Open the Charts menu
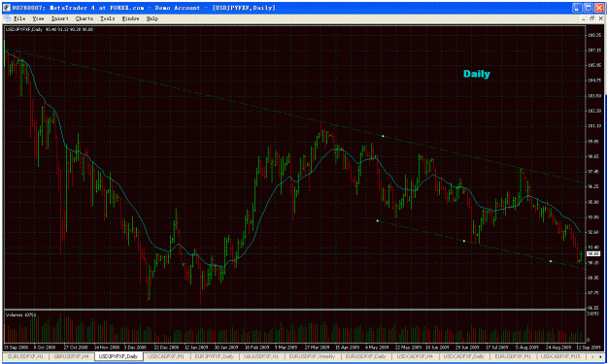Viewport: 607px width, 364px height. coord(84,18)
